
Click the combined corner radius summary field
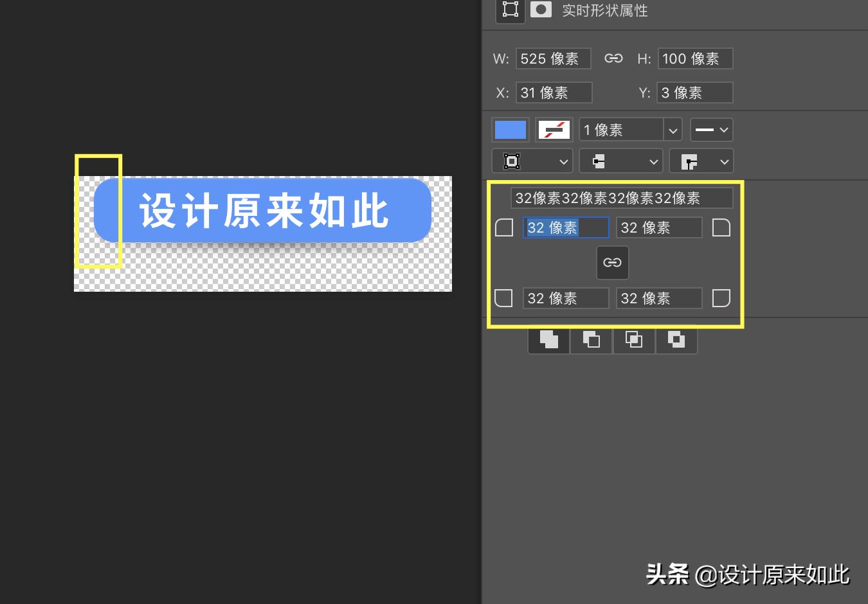coord(622,198)
